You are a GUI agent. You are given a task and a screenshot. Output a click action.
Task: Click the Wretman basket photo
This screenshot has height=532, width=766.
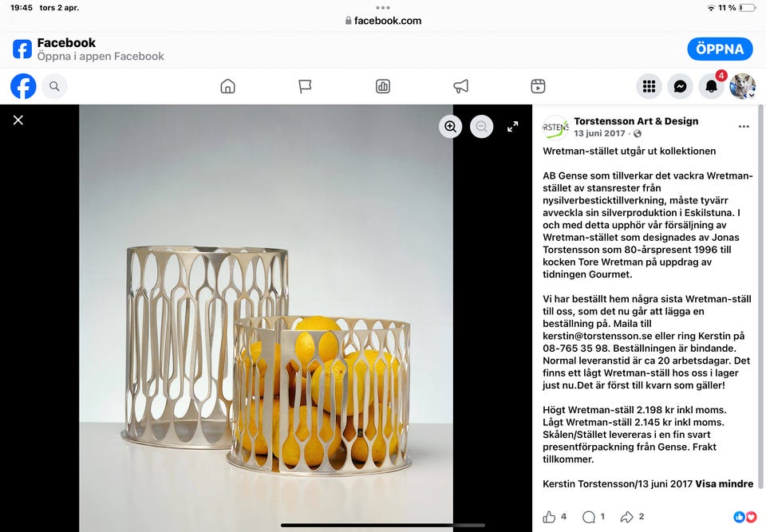(266, 317)
